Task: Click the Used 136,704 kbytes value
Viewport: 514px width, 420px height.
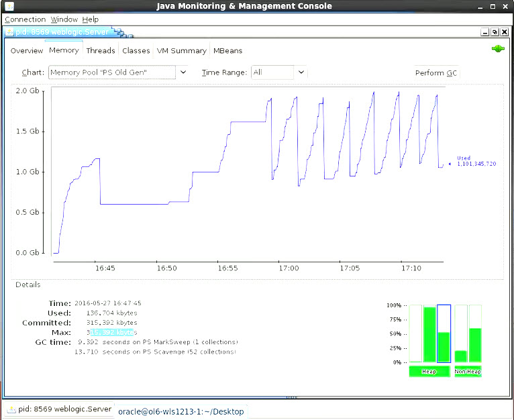Action: [112, 313]
